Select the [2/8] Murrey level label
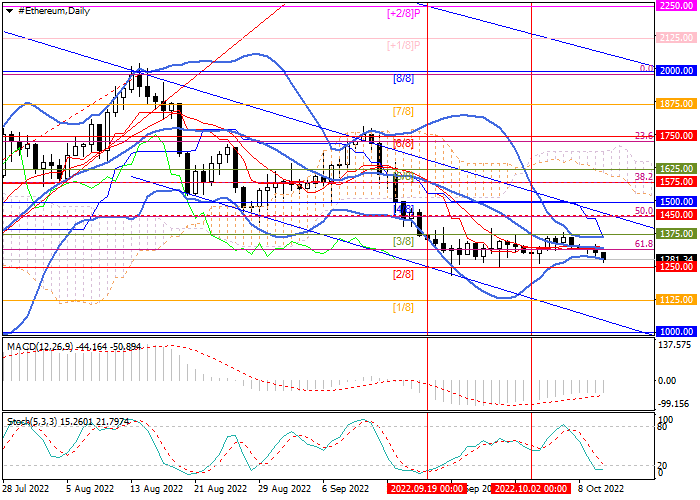 (402, 274)
